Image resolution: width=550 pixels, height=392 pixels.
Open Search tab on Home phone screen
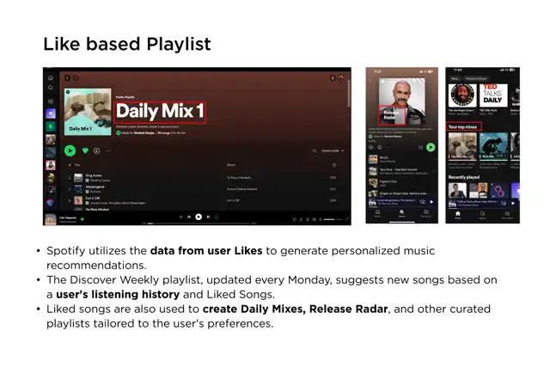[x=483, y=215]
